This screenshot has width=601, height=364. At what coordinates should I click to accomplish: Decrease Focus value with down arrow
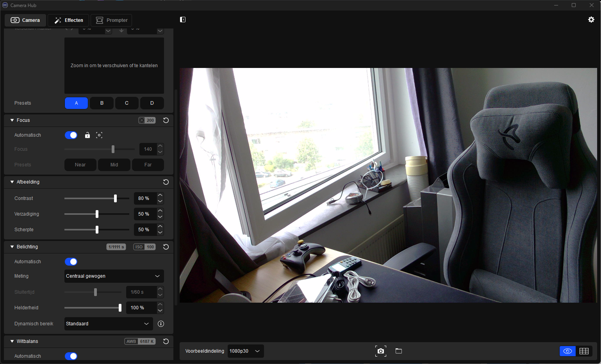160,152
